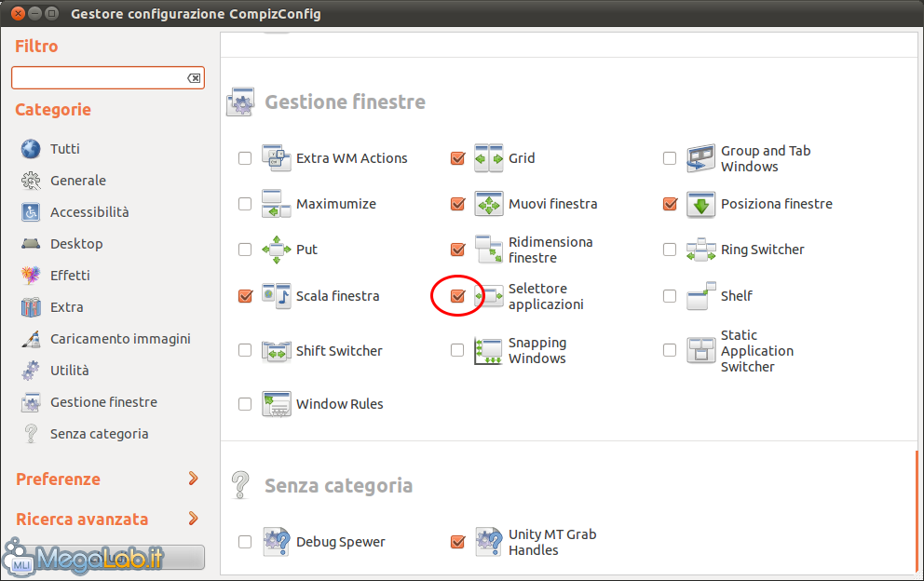Click the Accessibilità category icon
The image size is (924, 581).
[x=31, y=212]
